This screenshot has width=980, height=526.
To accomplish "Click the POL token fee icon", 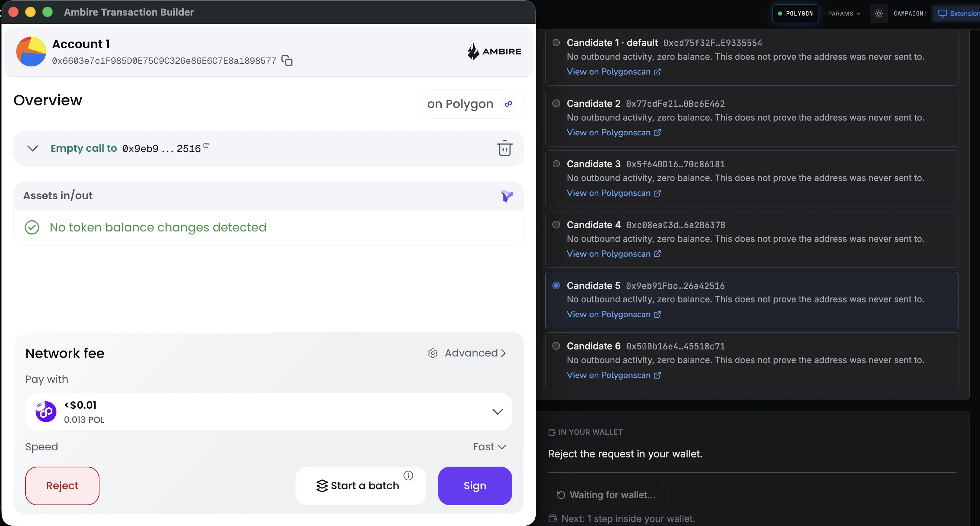I will (x=46, y=412).
